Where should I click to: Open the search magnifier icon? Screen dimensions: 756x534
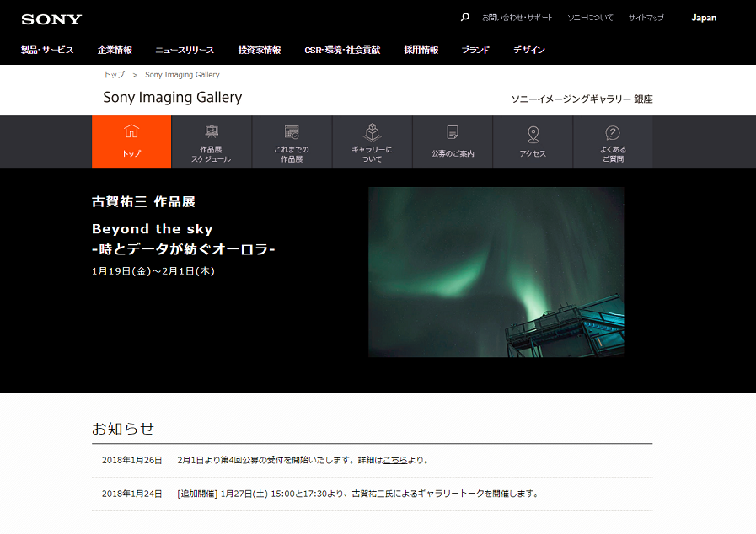coord(464,18)
